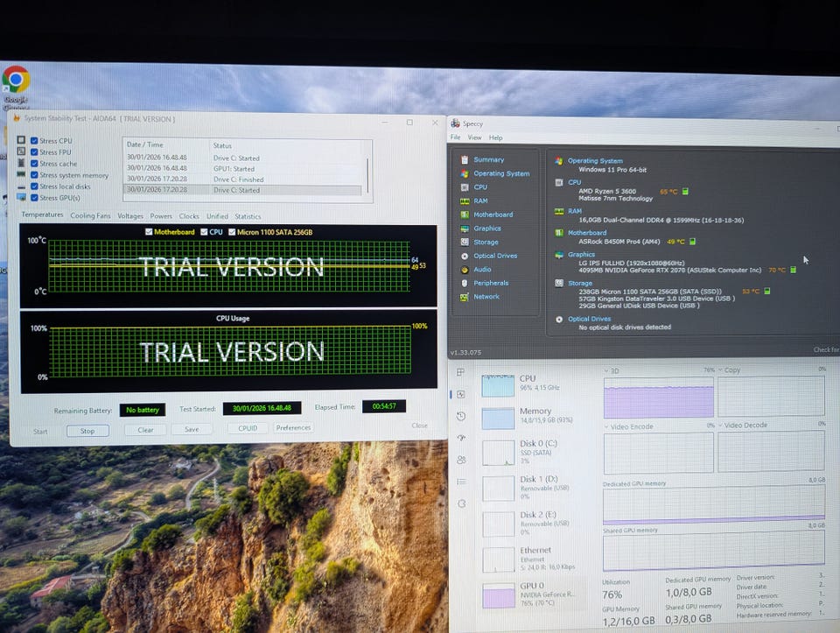Uncheck Stress GPU(s) in AIDA64
Image resolution: width=840 pixels, height=633 pixels.
[34, 198]
